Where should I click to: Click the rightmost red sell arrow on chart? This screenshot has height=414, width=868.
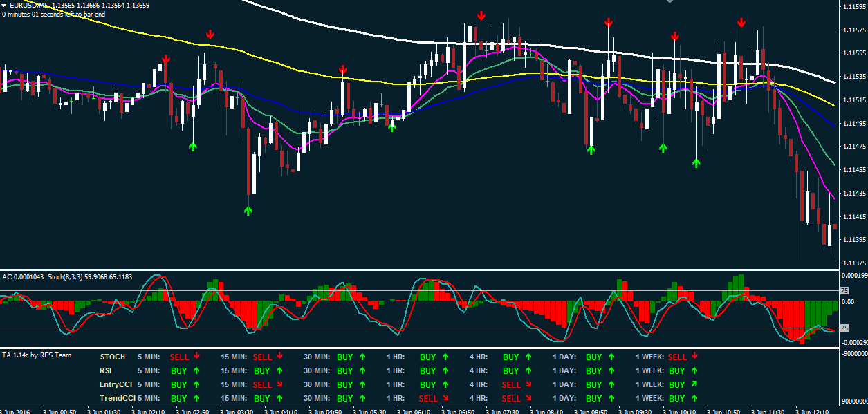741,23
